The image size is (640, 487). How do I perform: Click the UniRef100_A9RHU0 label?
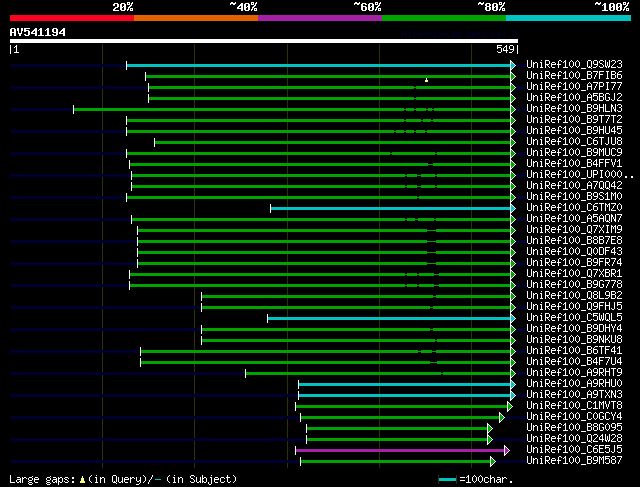coord(574,384)
